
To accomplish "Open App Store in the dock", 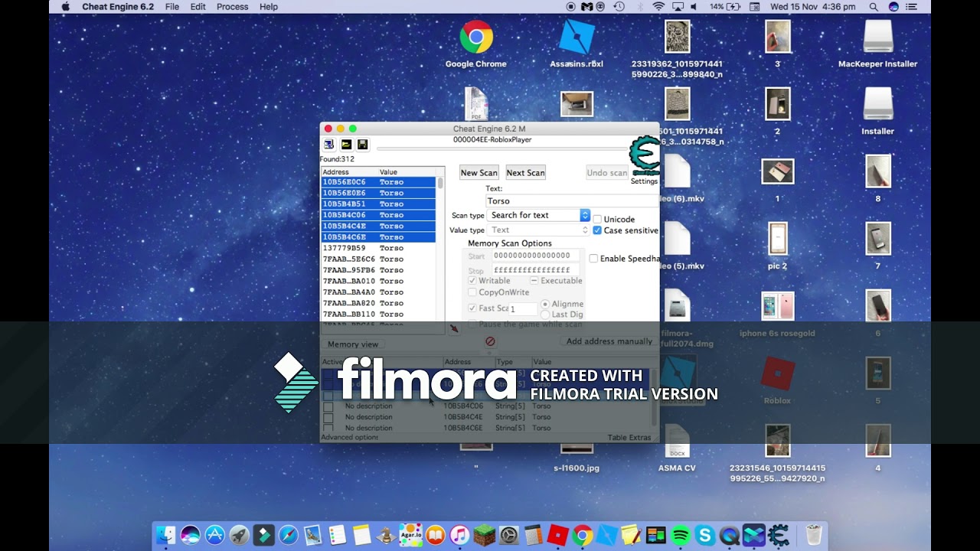I will coord(214,535).
